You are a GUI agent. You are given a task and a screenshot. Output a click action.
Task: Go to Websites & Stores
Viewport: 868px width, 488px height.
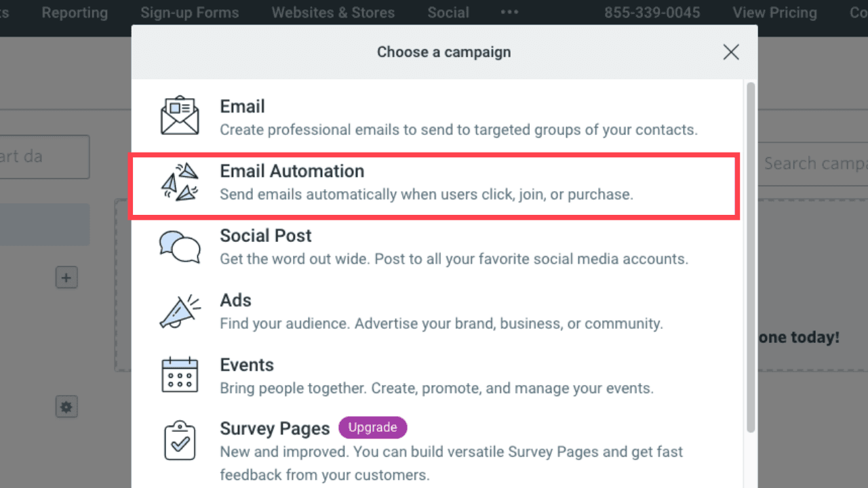click(333, 12)
